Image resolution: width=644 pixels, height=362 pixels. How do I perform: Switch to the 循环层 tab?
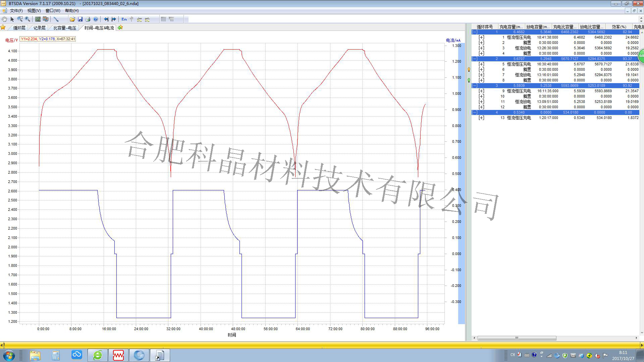pyautogui.click(x=19, y=28)
